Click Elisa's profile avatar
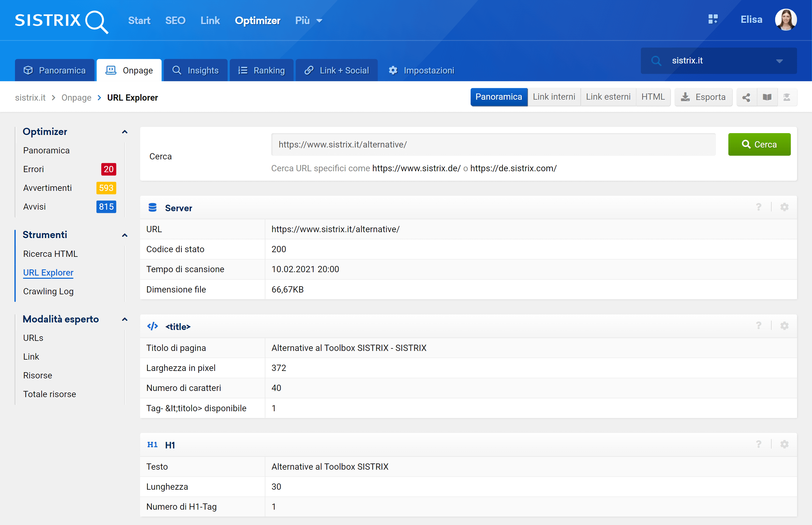The image size is (812, 525). (x=786, y=20)
